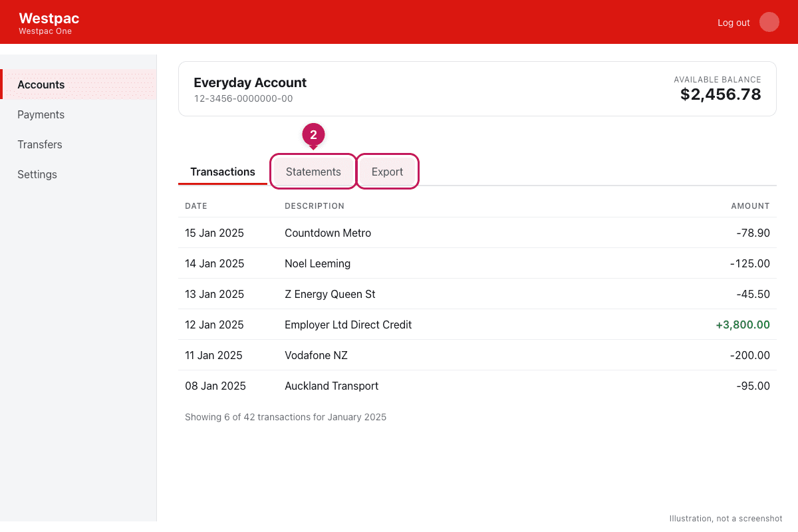Click the date 12 Jan 2025
798x532 pixels.
(x=214, y=325)
